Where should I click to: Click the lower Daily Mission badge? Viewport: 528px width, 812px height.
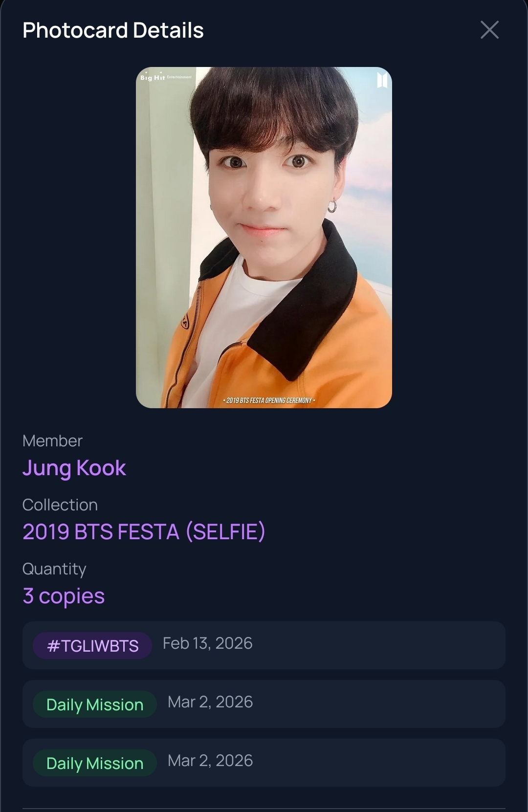click(x=95, y=763)
